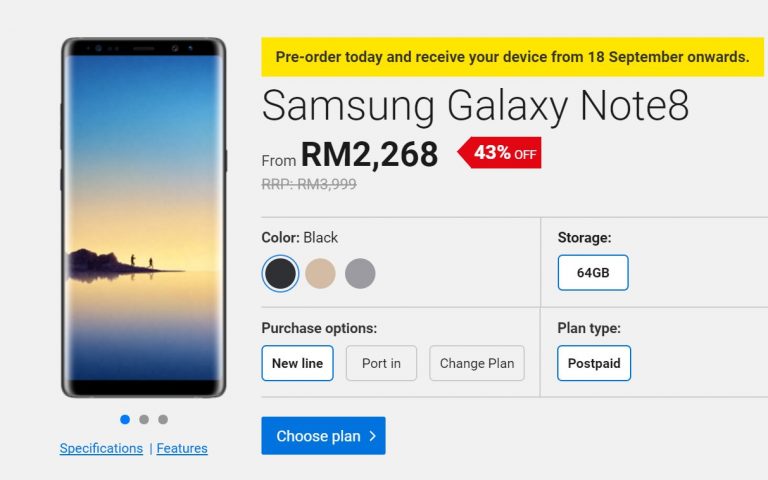Show the second carousel image dot
The width and height of the screenshot is (768, 480).
[x=144, y=419]
